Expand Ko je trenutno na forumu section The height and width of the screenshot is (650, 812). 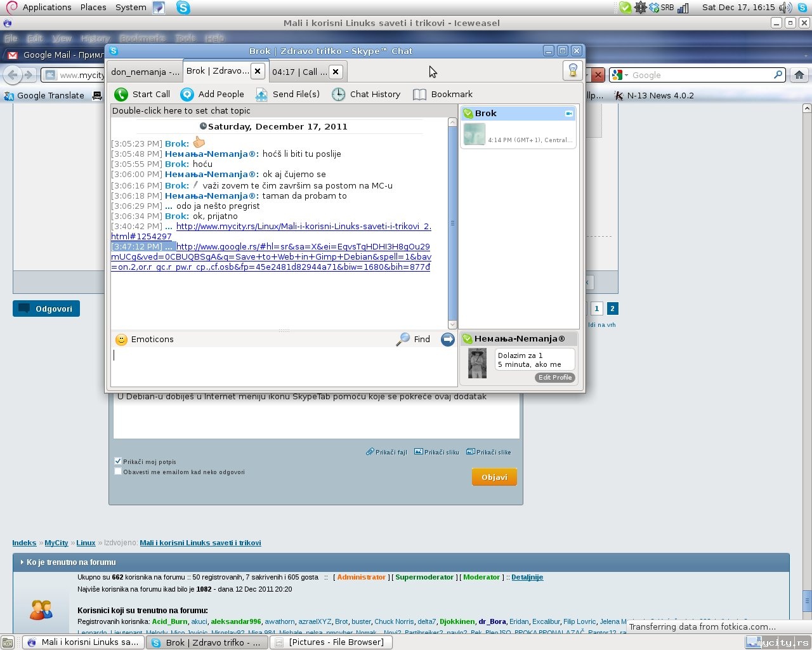71,562
